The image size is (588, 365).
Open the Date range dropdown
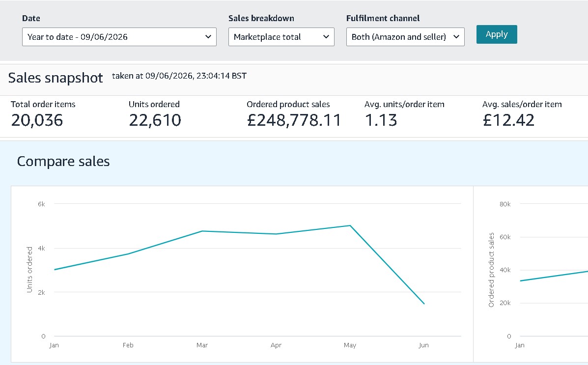pos(119,37)
